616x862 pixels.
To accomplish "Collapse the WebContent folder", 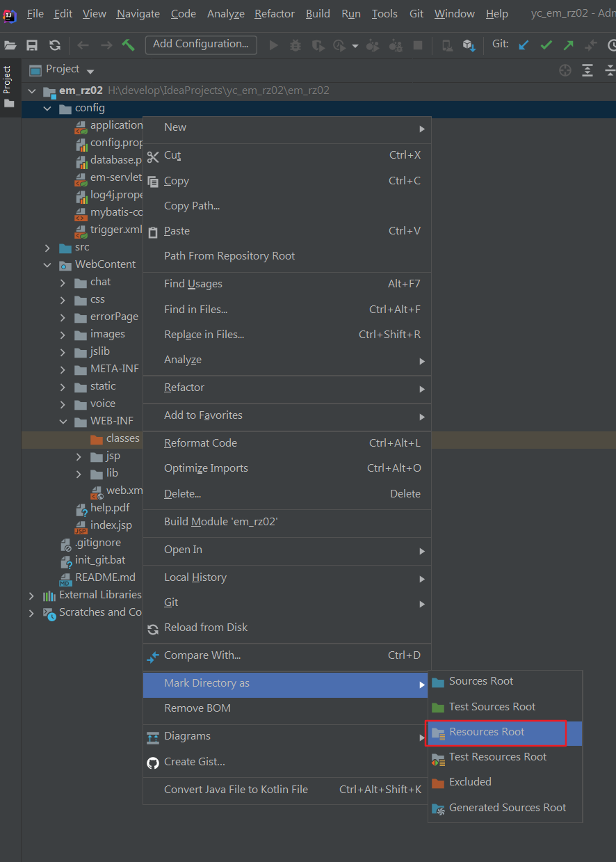I will pyautogui.click(x=47, y=265).
